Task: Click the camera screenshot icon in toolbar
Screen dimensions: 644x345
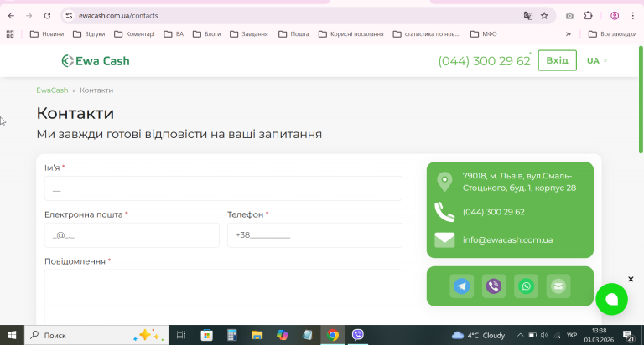Action: click(x=569, y=16)
